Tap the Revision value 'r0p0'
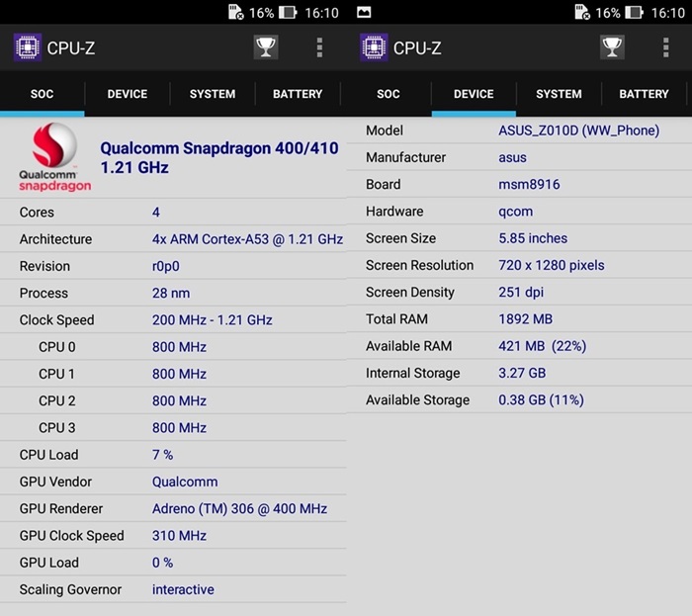 point(166,267)
